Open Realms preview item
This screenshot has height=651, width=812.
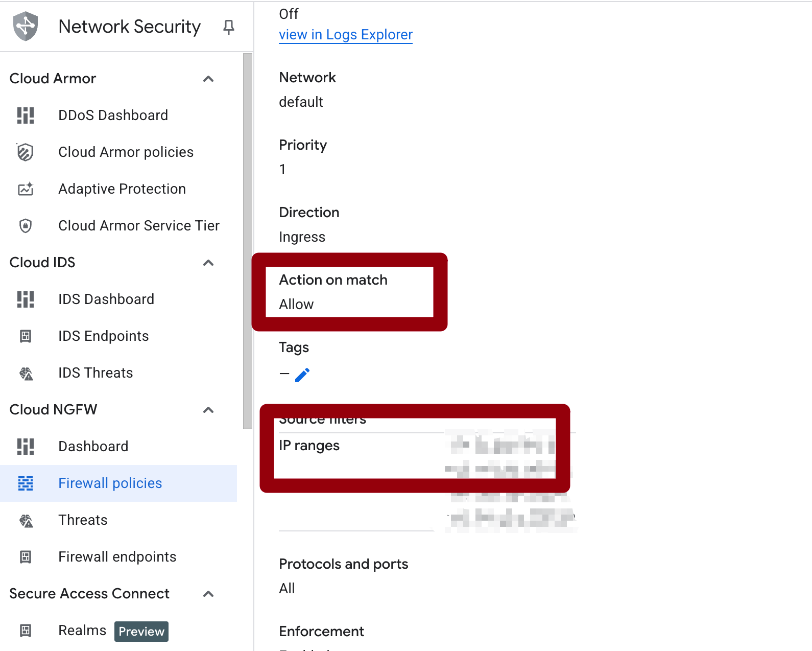tap(82, 631)
